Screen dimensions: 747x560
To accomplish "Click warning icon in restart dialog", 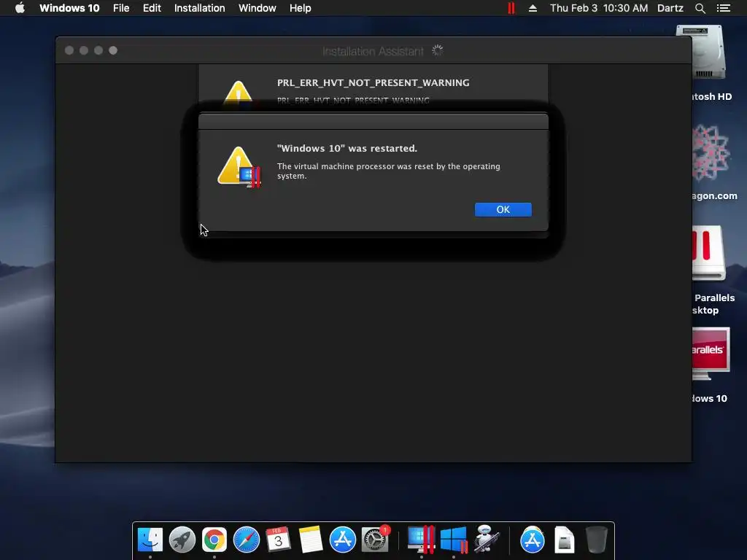I will tap(239, 167).
